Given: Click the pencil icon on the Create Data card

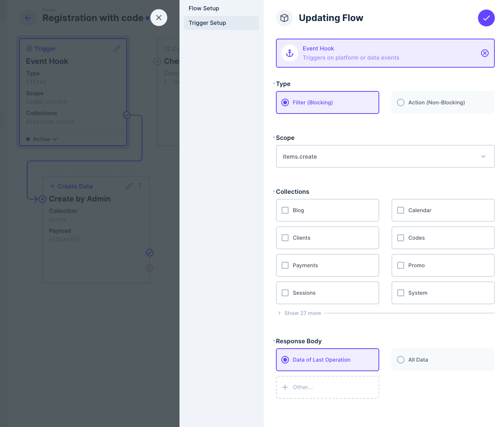Looking at the screenshot, I should click(x=129, y=186).
